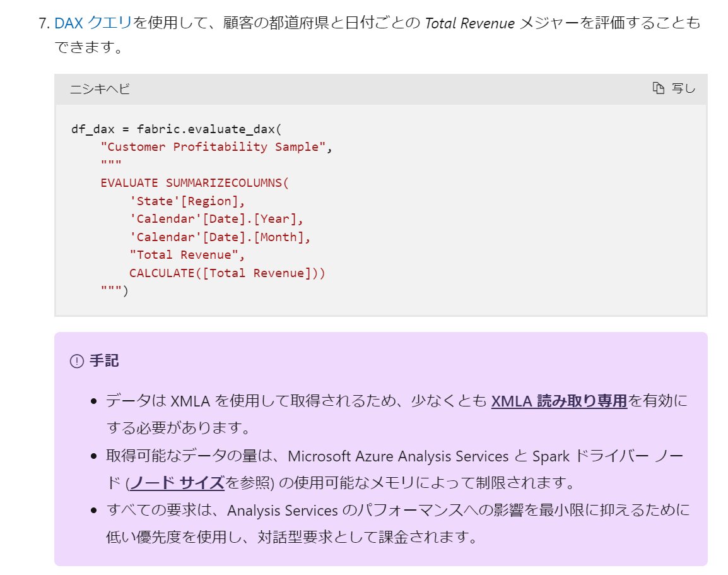This screenshot has height=575, width=728.
Task: Click the "Total Revenue", code line
Action: 187,255
